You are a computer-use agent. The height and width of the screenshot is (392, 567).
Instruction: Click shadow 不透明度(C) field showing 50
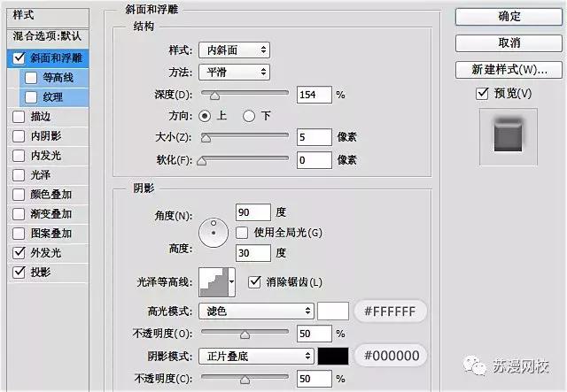pos(315,379)
